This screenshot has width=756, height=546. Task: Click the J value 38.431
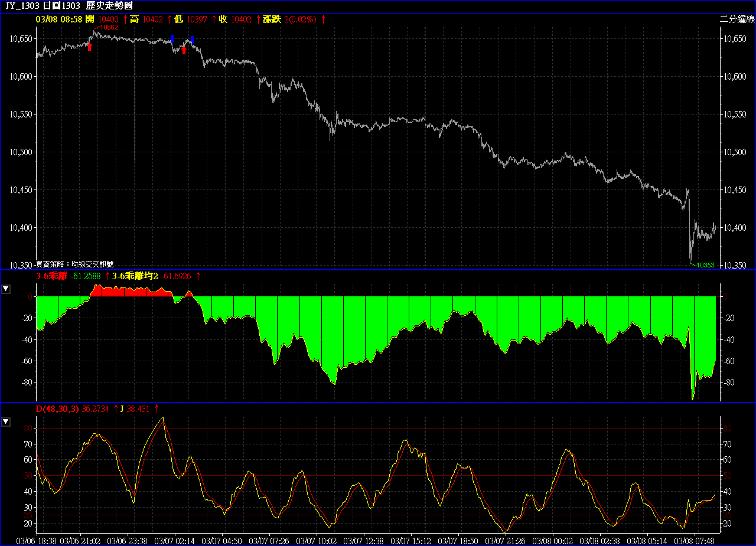coord(138,408)
